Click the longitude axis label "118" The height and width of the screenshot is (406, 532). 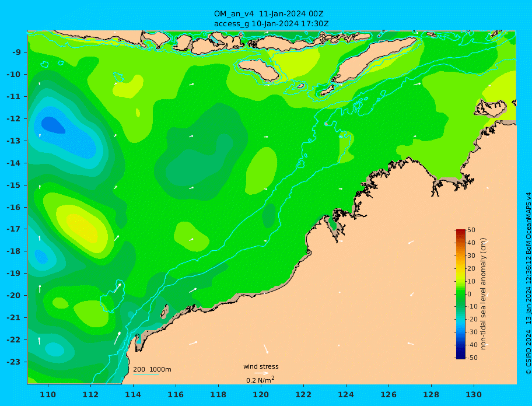click(218, 394)
